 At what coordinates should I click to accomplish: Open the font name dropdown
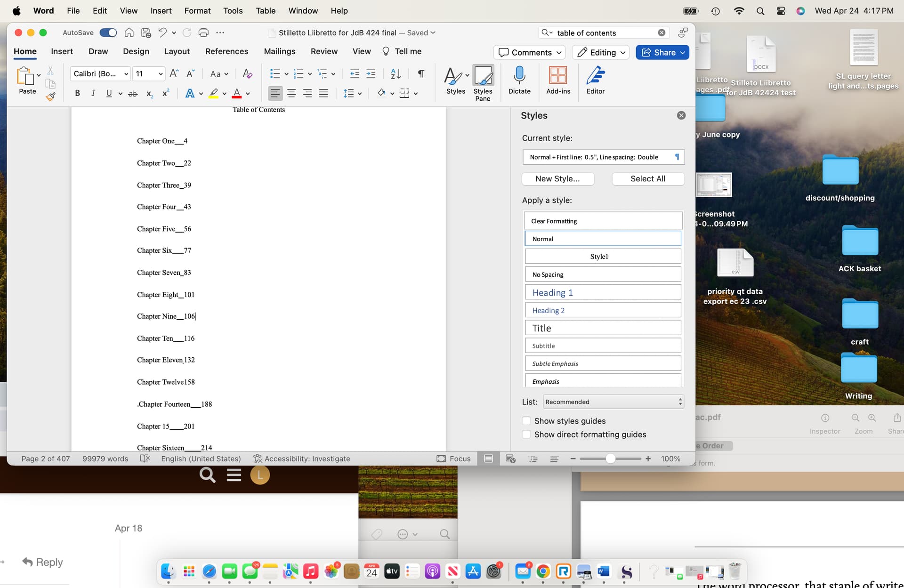(126, 74)
